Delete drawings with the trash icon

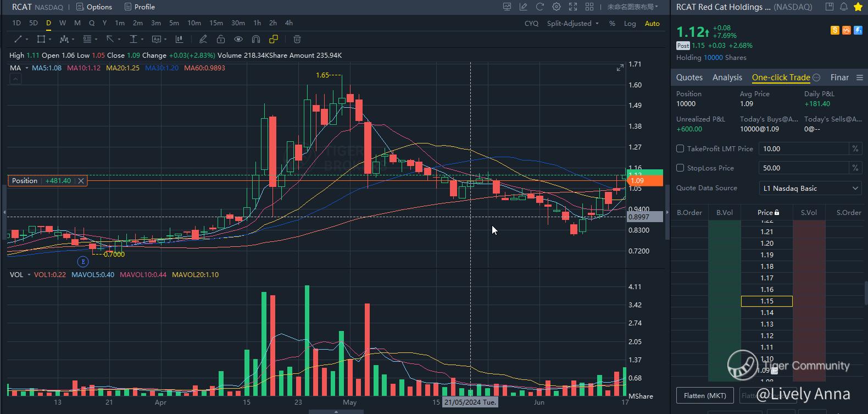click(297, 39)
